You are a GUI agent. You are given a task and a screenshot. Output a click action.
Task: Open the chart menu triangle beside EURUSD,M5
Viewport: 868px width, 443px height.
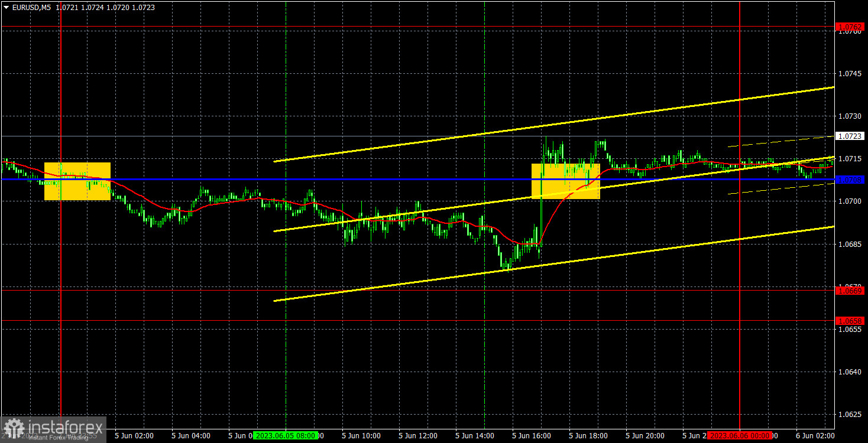(x=6, y=8)
